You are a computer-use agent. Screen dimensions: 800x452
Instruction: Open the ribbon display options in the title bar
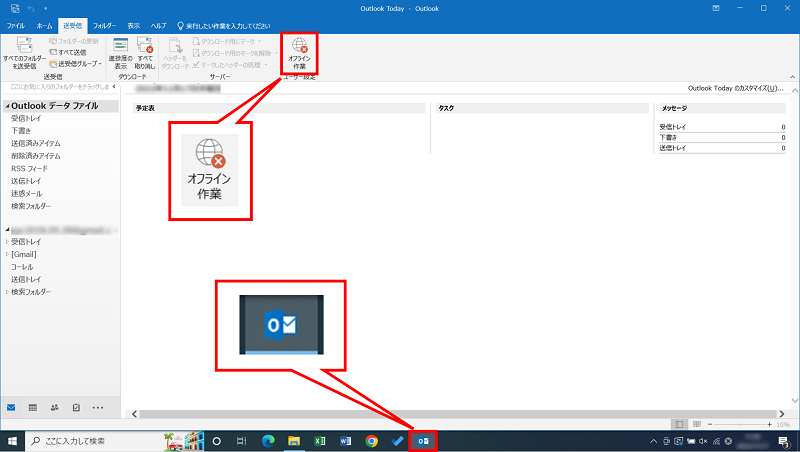(x=716, y=8)
